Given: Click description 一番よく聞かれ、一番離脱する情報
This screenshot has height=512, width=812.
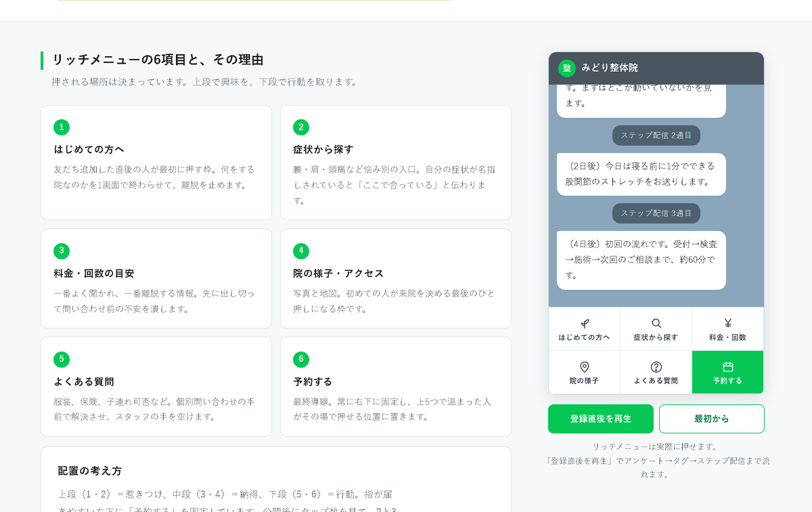Looking at the screenshot, I should coord(154,301).
